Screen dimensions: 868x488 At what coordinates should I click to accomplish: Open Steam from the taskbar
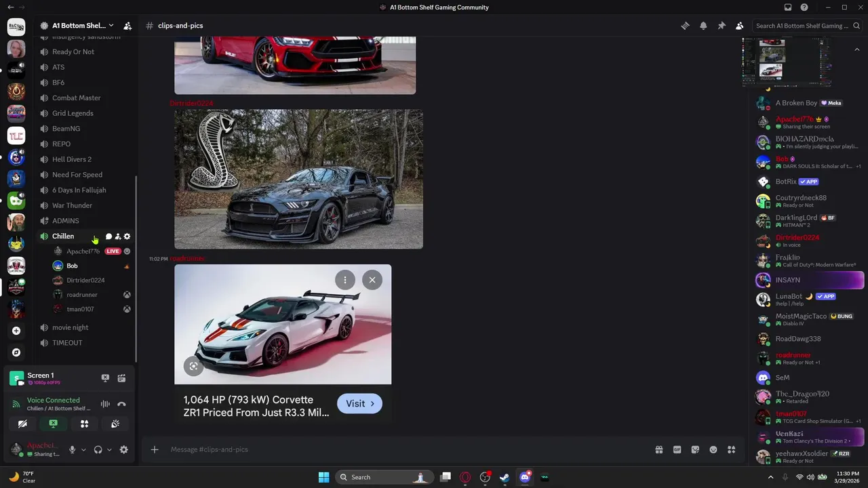(x=505, y=477)
